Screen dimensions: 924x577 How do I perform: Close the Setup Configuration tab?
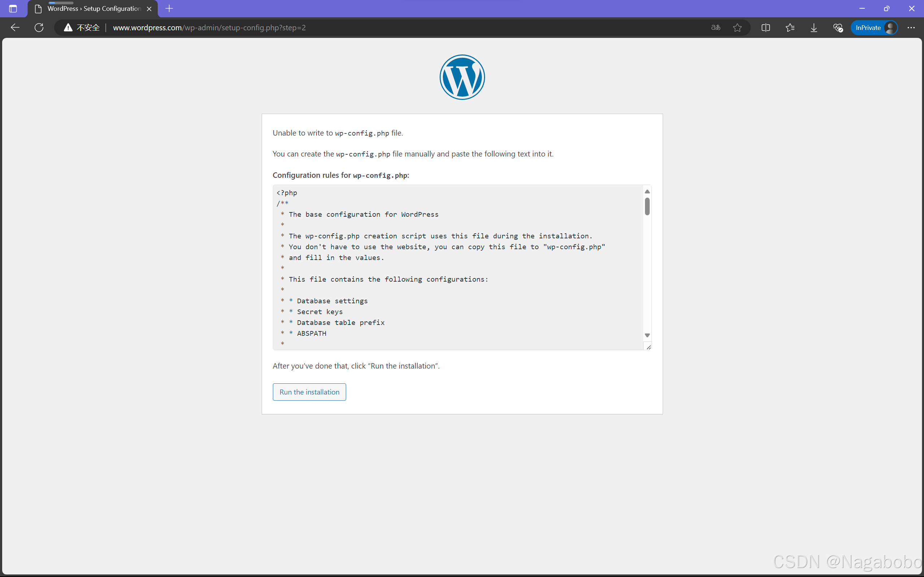[x=149, y=9]
